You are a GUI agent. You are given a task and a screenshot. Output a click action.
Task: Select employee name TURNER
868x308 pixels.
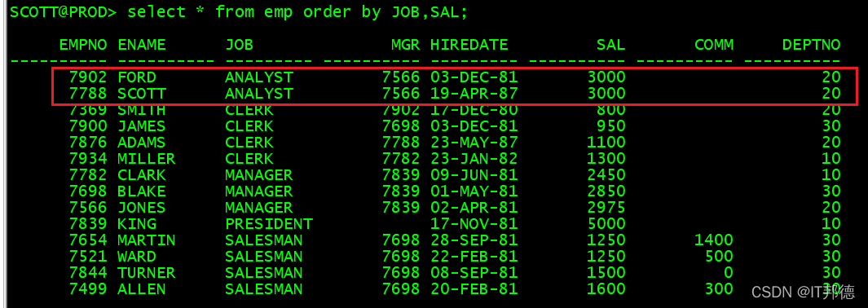[146, 273]
